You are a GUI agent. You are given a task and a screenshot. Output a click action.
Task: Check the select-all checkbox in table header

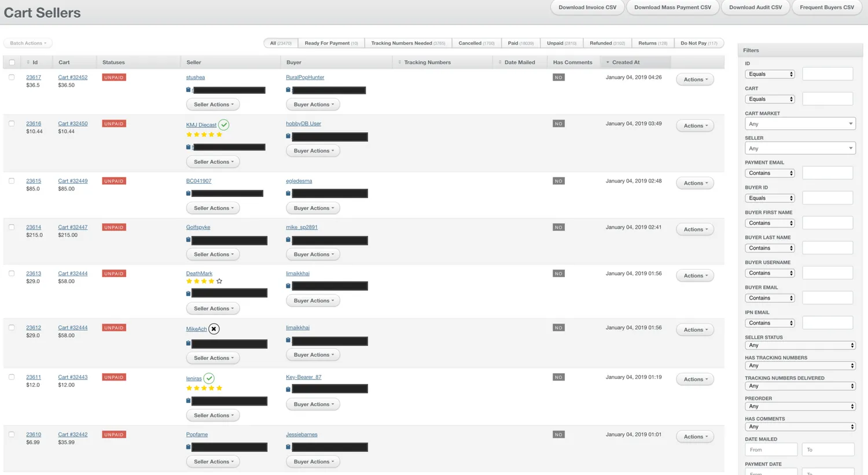[x=12, y=63]
